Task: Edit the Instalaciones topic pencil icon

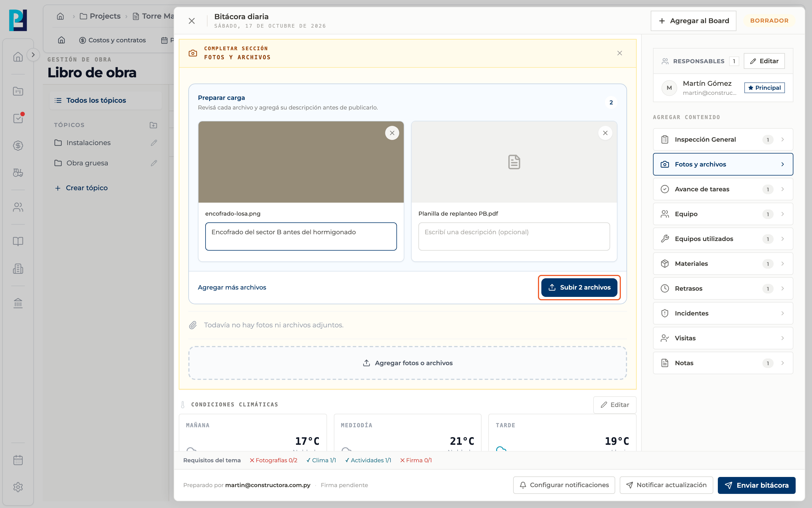Action: click(154, 143)
